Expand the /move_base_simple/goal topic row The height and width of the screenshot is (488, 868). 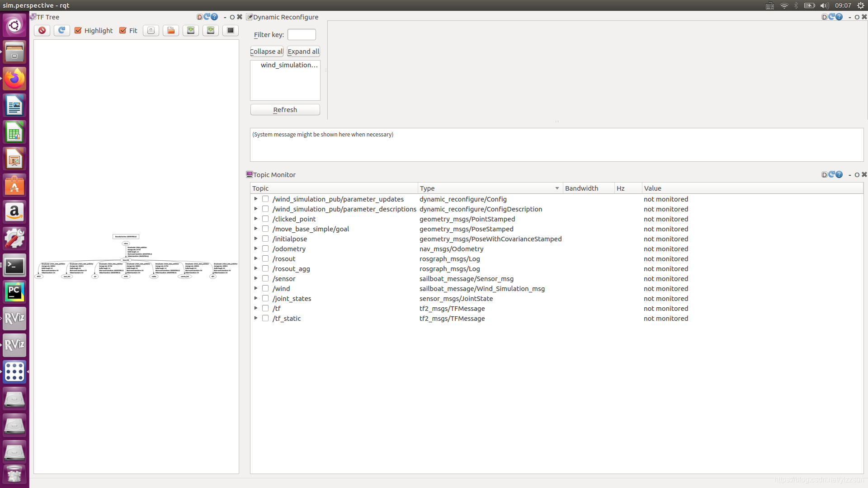pyautogui.click(x=256, y=229)
